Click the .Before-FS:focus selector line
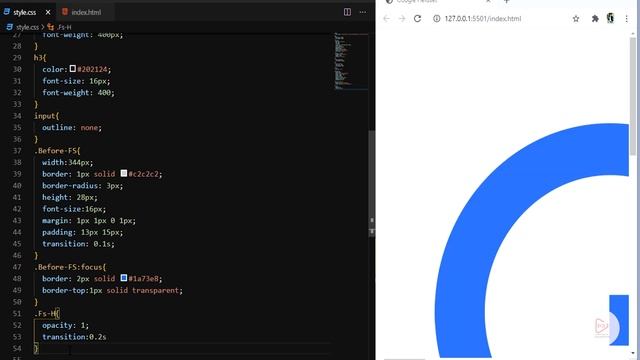This screenshot has width=640, height=360. pos(70,267)
